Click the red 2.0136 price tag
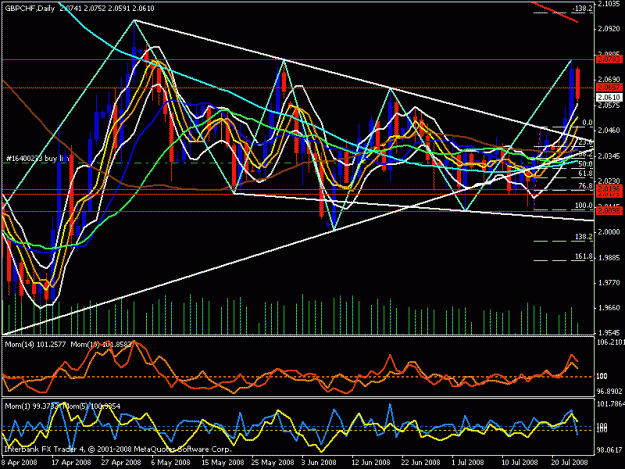Image resolution: width=625 pixels, height=469 pixels. click(x=609, y=188)
